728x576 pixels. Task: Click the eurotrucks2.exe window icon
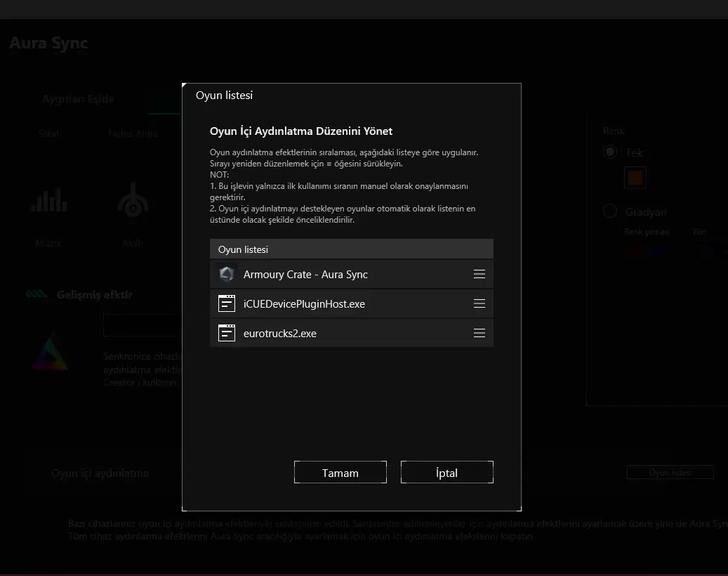click(x=227, y=333)
